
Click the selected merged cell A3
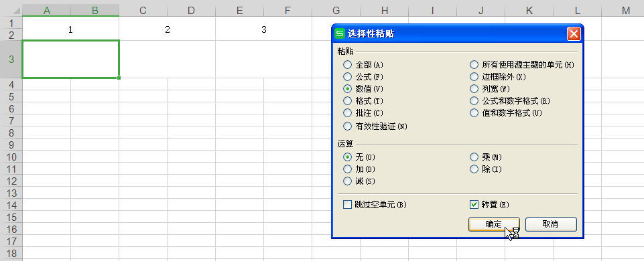70,59
